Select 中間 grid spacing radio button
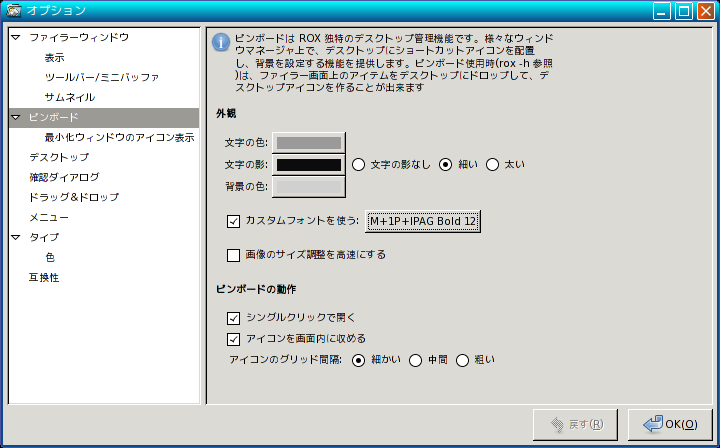The width and height of the screenshot is (720, 448). (415, 360)
